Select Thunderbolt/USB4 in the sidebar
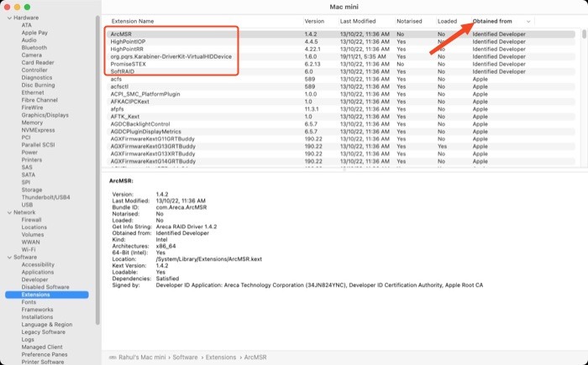Image resolution: width=588 pixels, height=365 pixels. (45, 197)
